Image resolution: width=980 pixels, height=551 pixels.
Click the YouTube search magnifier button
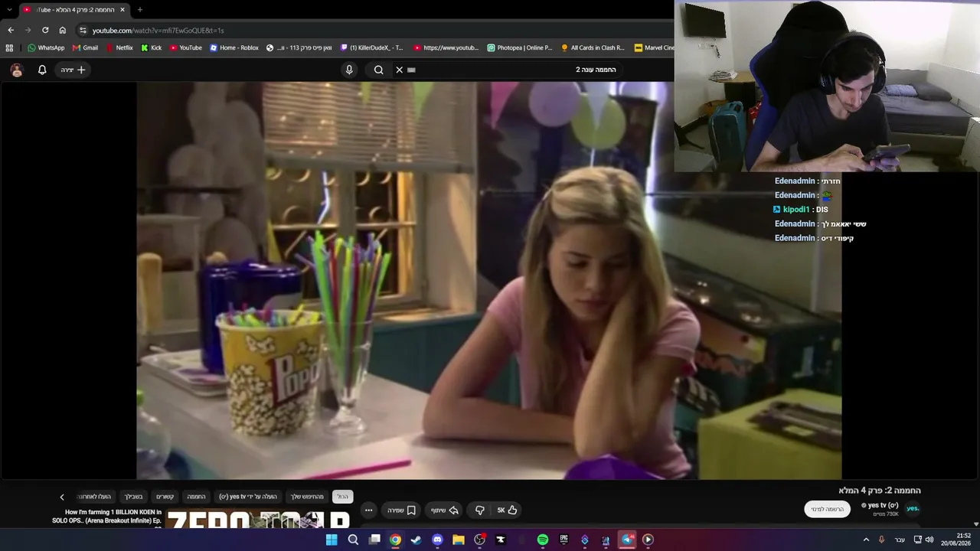click(x=378, y=70)
